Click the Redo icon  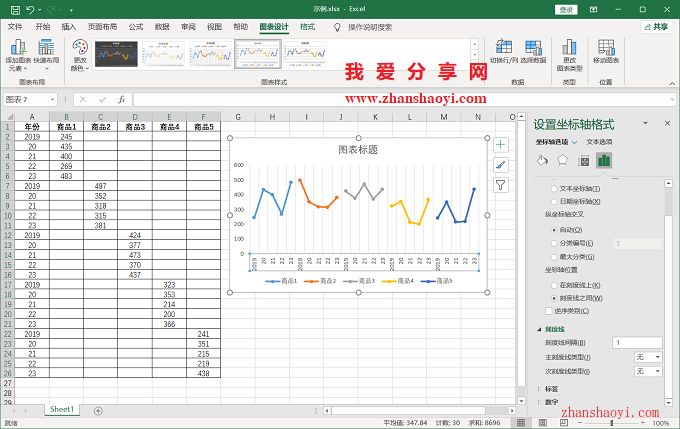pyautogui.click(x=51, y=10)
